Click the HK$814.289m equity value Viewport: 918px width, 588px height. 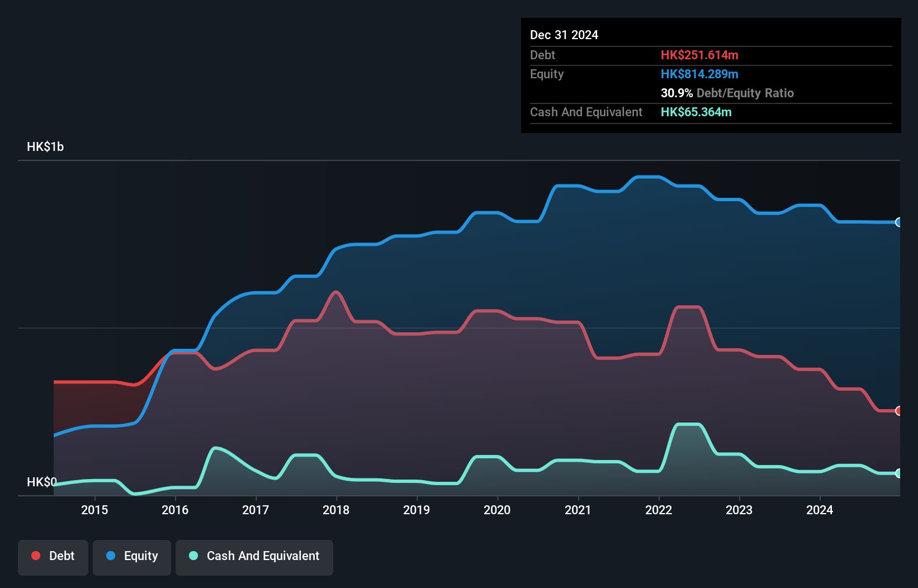(x=699, y=74)
